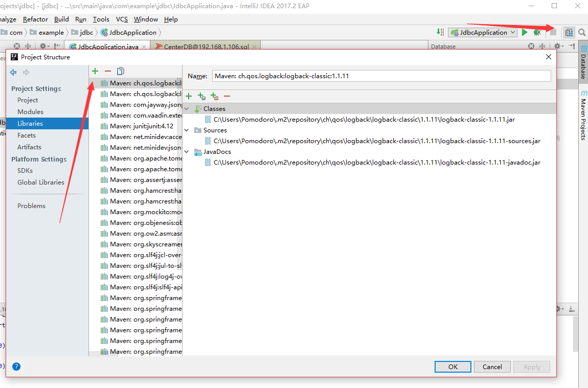This screenshot has height=388, width=588.
Task: Click the project view gear icon
Action: (43, 46)
